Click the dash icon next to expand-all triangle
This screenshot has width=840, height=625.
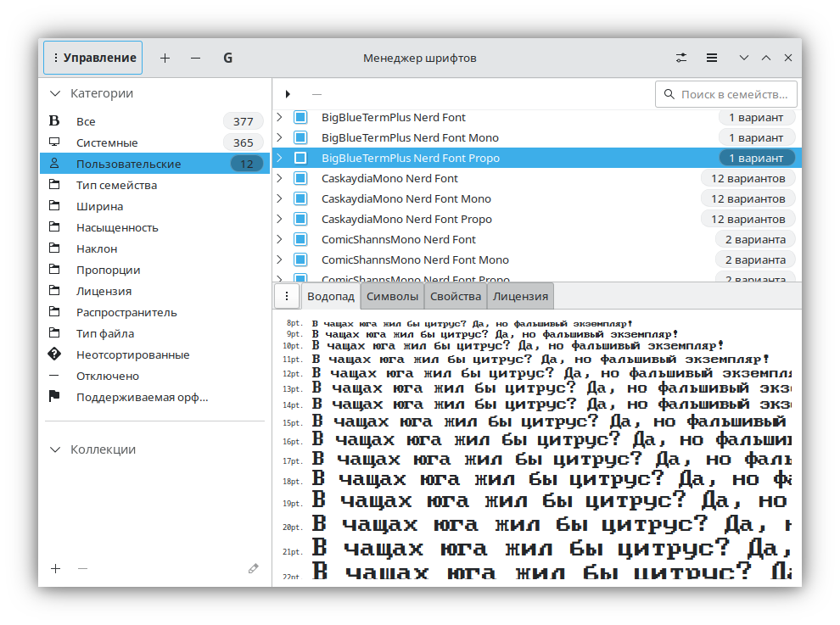pos(316,94)
